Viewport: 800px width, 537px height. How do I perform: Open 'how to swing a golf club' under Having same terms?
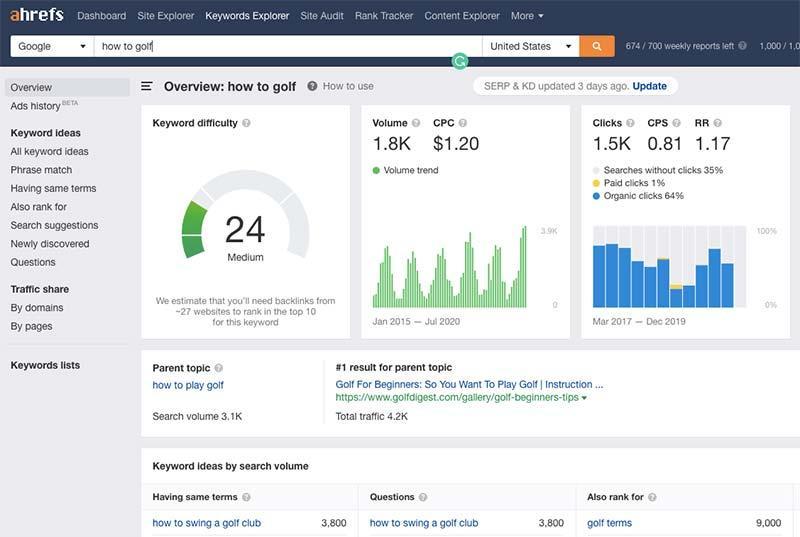pos(206,523)
